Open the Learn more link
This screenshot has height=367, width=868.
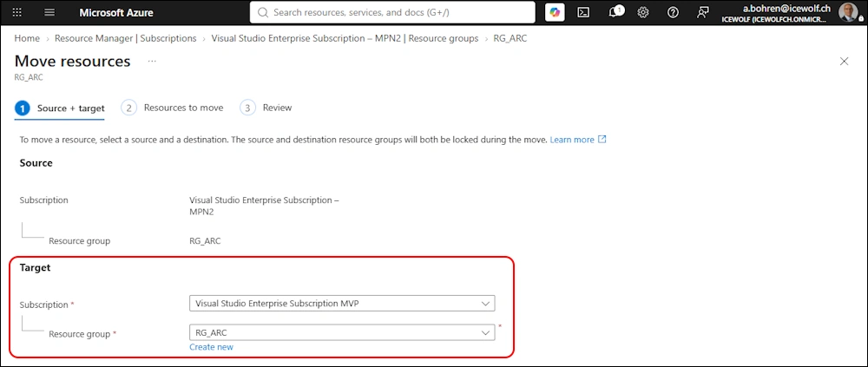pos(572,140)
